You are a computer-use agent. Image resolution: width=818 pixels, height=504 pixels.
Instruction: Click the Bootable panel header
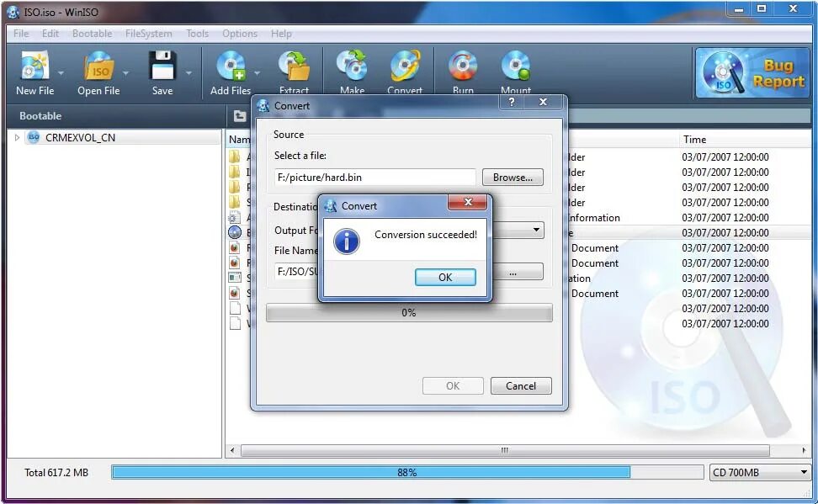tap(114, 116)
